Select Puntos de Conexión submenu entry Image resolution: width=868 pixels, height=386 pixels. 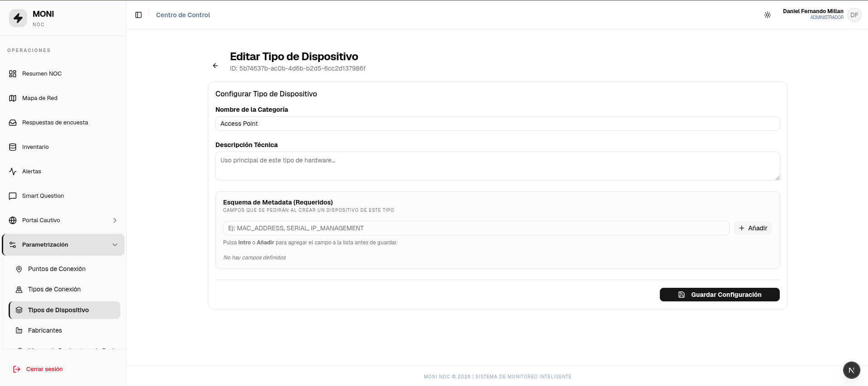coord(65,269)
